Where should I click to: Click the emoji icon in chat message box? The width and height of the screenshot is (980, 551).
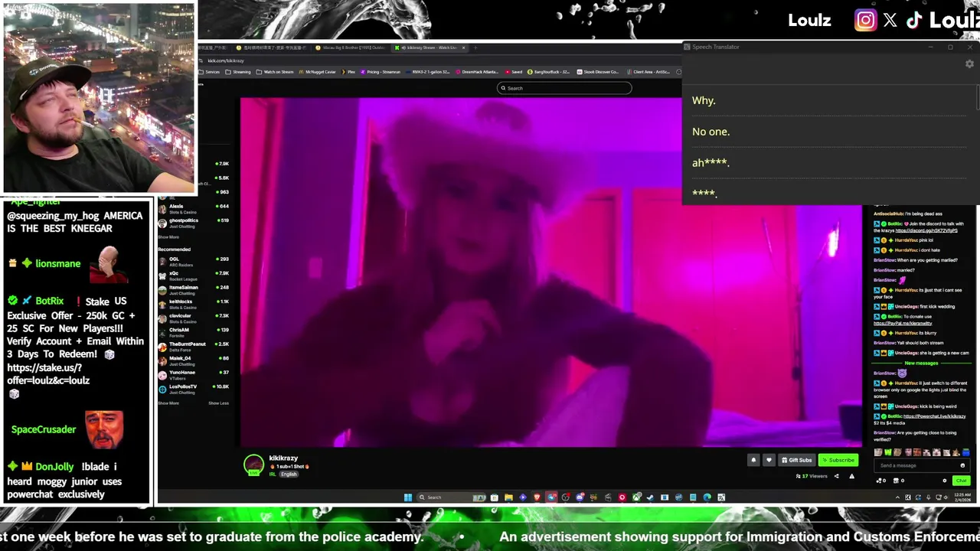(x=962, y=465)
